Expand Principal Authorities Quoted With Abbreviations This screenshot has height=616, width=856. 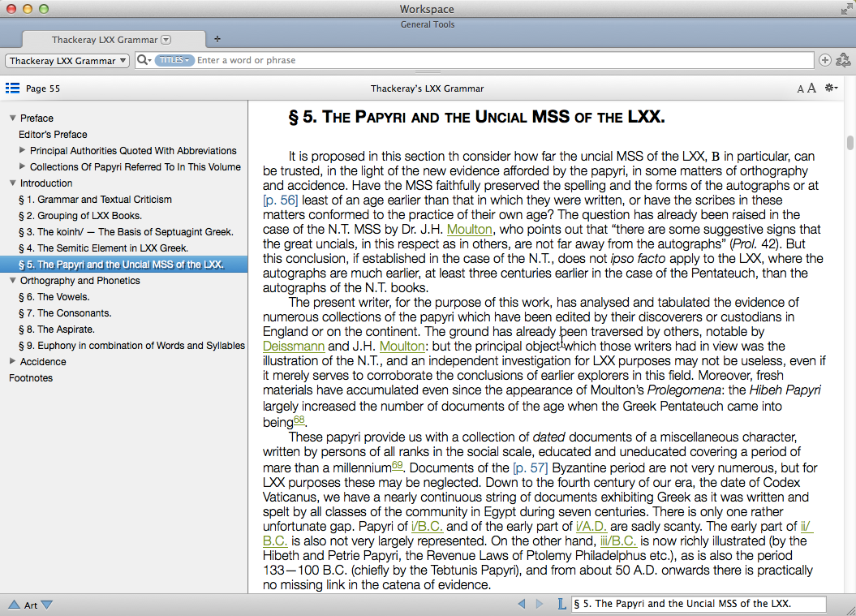coord(23,151)
